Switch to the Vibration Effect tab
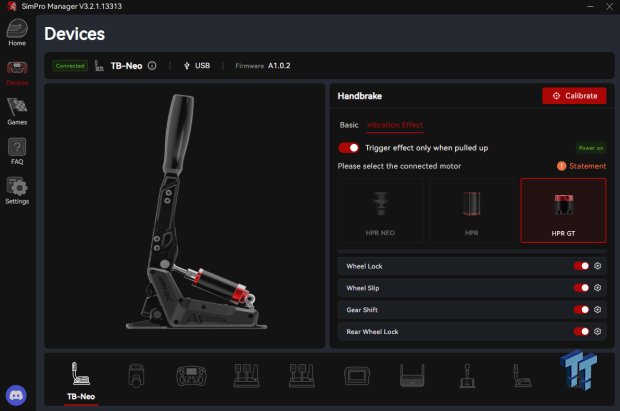 tap(395, 125)
